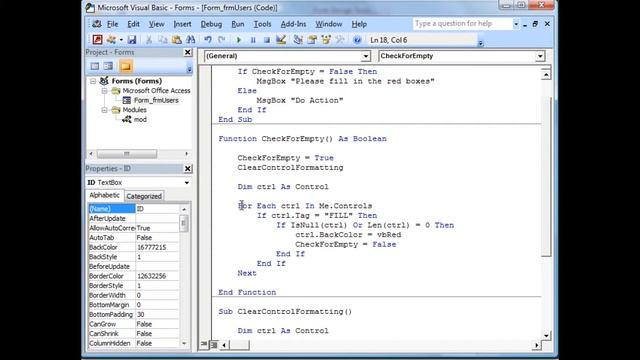640x360 pixels.
Task: Click code window scroll down arrow
Action: tap(546, 336)
